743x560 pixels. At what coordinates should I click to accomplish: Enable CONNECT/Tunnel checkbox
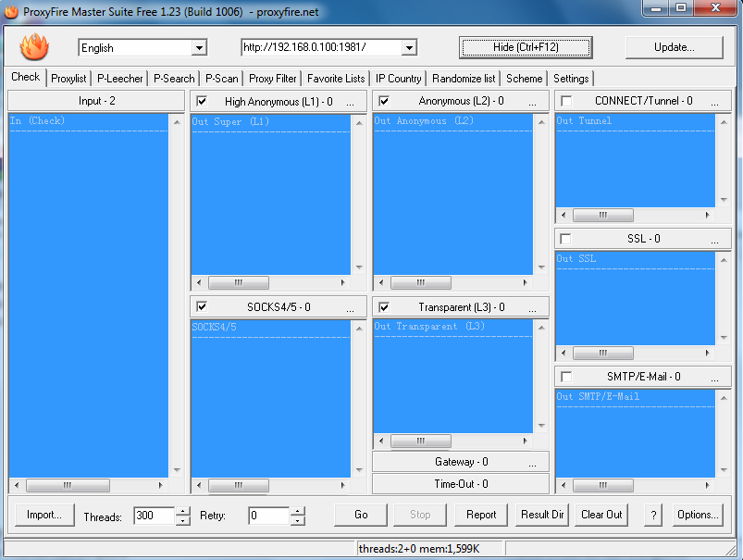click(565, 101)
